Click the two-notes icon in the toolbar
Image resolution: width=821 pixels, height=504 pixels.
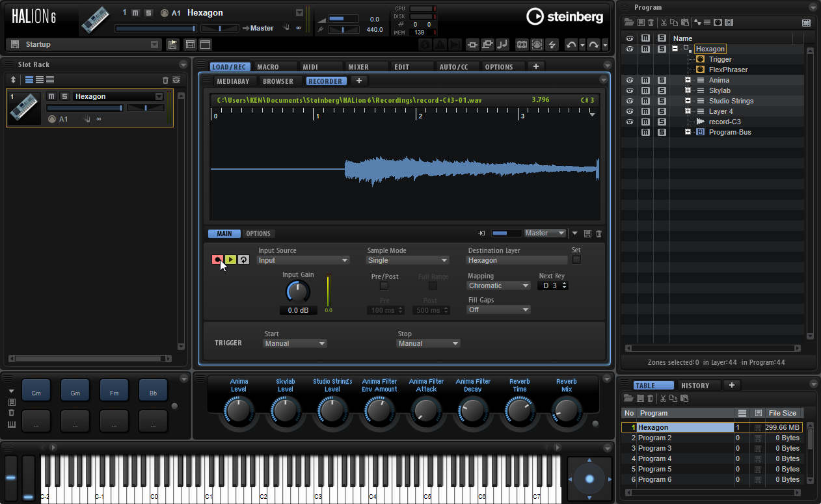point(502,44)
